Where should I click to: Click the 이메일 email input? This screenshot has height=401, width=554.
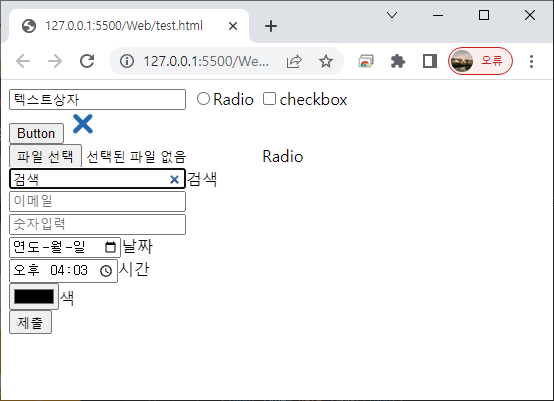[98, 201]
